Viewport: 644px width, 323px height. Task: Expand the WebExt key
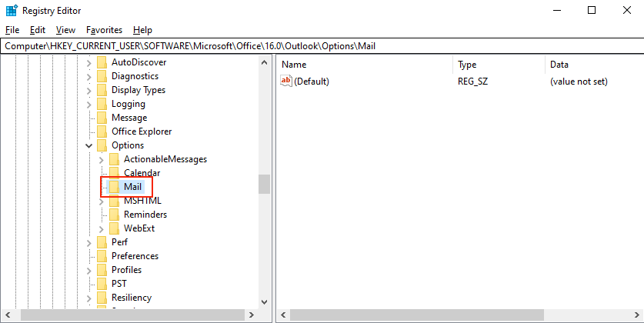tap(102, 228)
